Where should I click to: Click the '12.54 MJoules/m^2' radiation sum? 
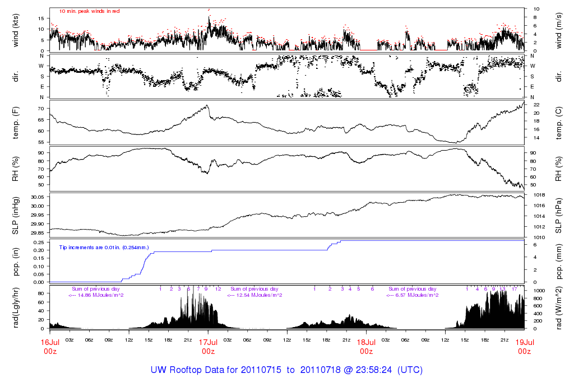click(x=259, y=295)
